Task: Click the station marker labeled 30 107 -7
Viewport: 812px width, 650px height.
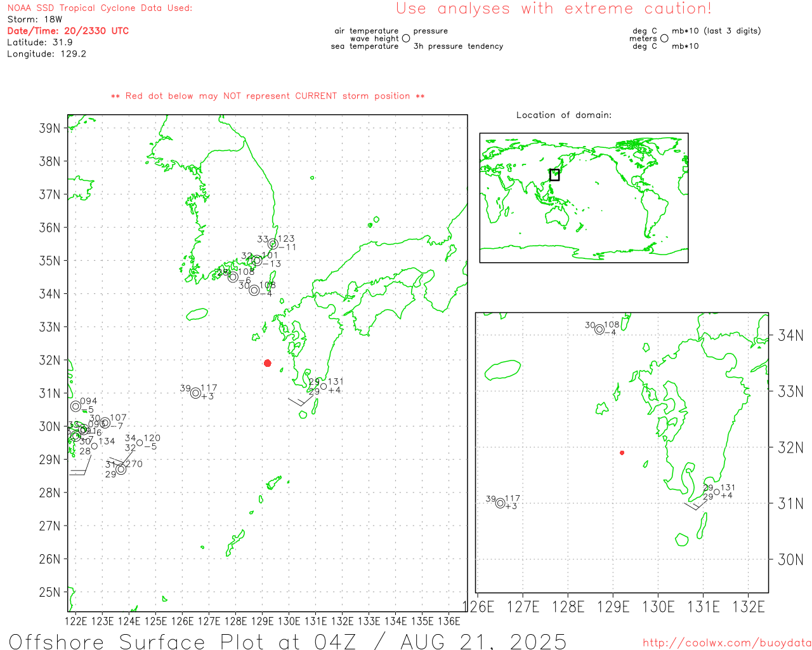Action: point(105,423)
